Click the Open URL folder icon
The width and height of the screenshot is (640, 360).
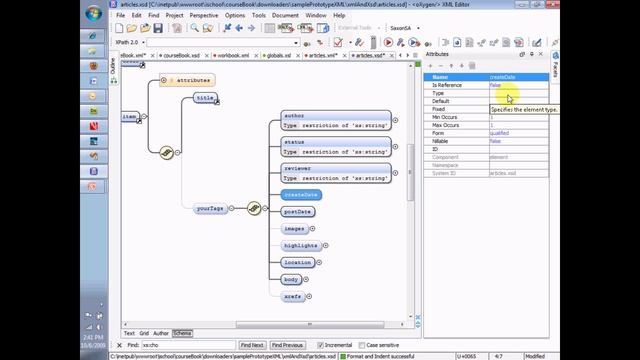coord(145,28)
